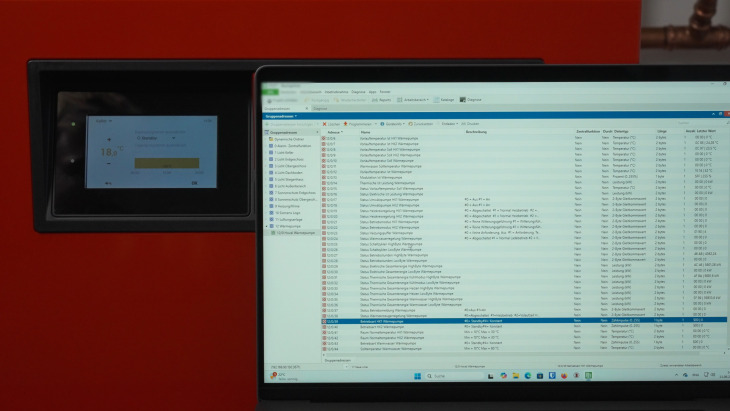Screen dimensions: 730x411
Task: Open the Fenster menu
Action: (384, 91)
